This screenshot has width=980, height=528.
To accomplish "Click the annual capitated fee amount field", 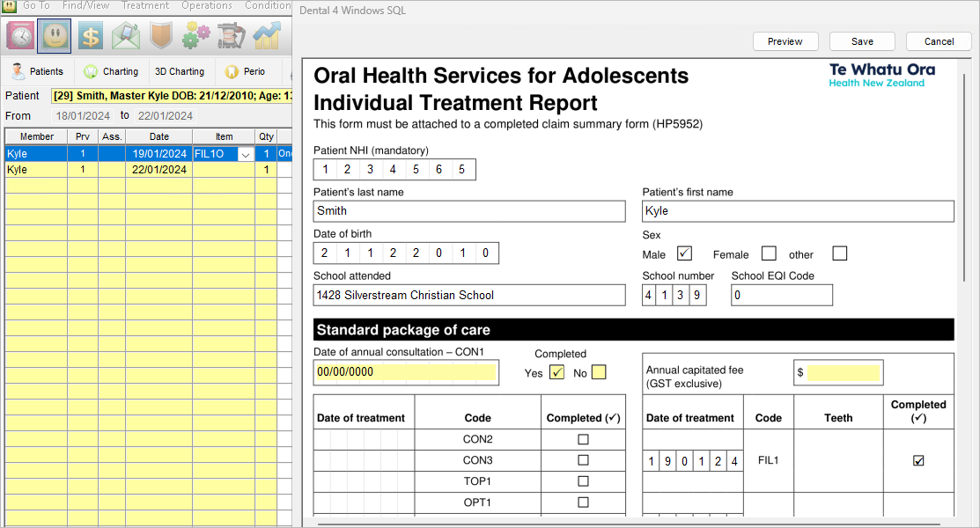I will point(844,373).
